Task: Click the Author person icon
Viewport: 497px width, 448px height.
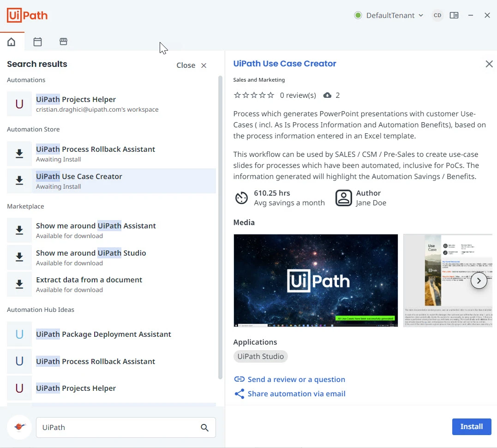Action: tap(344, 198)
